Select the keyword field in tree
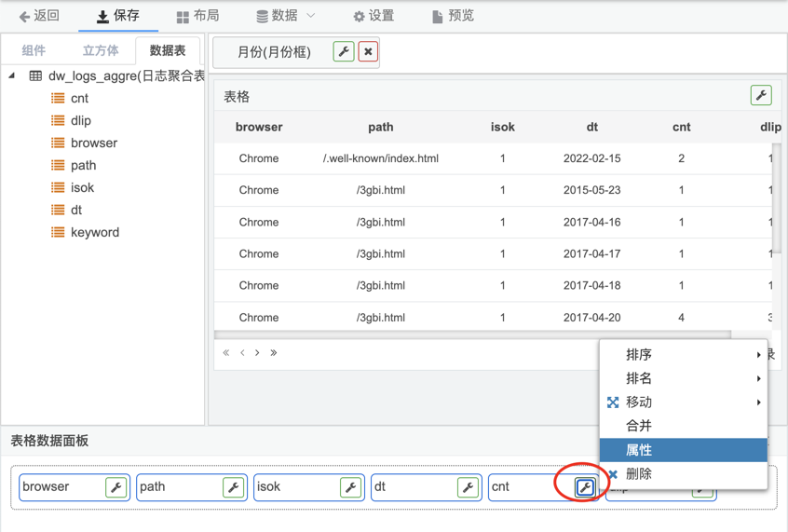 [94, 232]
